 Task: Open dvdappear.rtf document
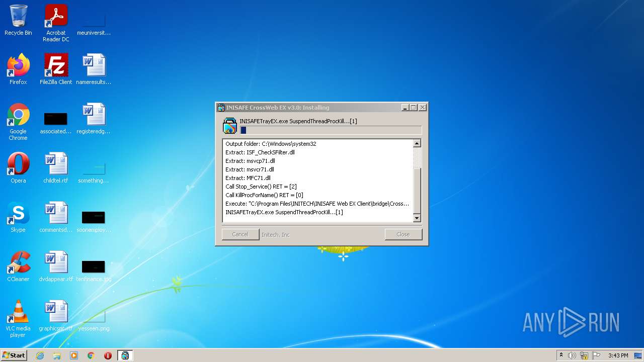(x=56, y=266)
